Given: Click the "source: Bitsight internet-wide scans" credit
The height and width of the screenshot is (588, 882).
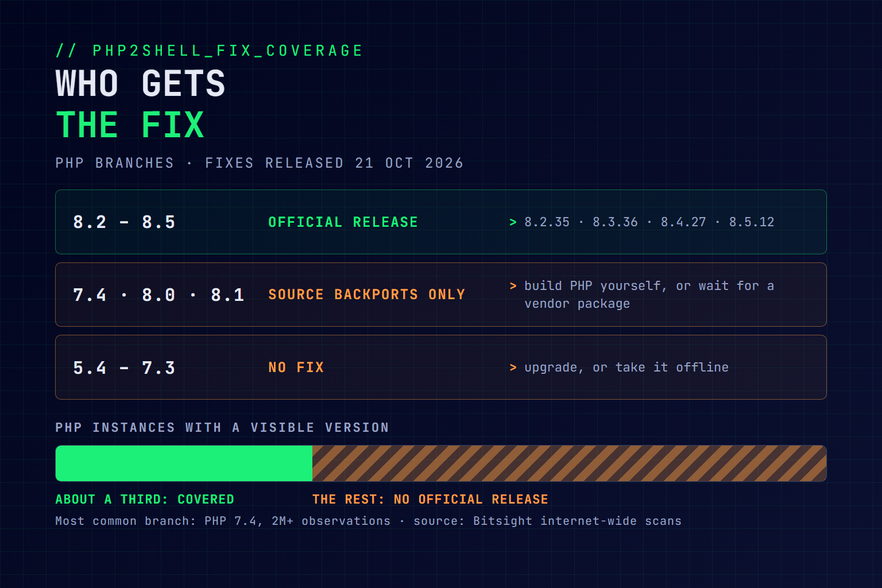Looking at the screenshot, I should 547,521.
